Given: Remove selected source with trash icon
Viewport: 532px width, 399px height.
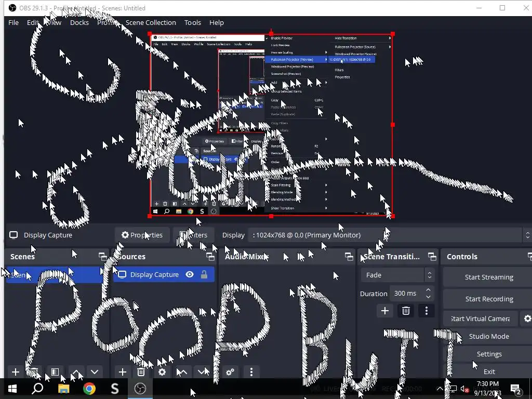Looking at the screenshot, I should 141,372.
